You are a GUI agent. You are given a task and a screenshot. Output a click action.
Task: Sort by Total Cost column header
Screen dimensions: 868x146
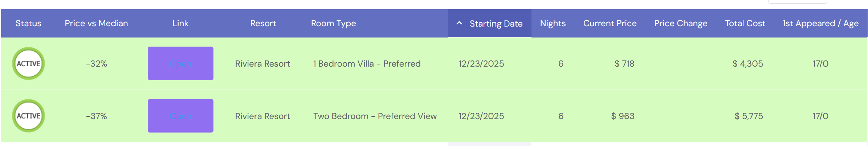pyautogui.click(x=745, y=23)
